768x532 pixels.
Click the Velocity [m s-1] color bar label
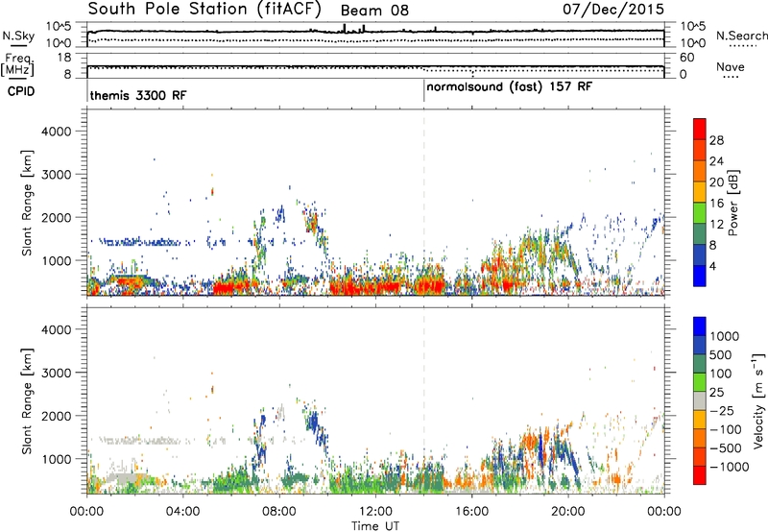point(758,400)
